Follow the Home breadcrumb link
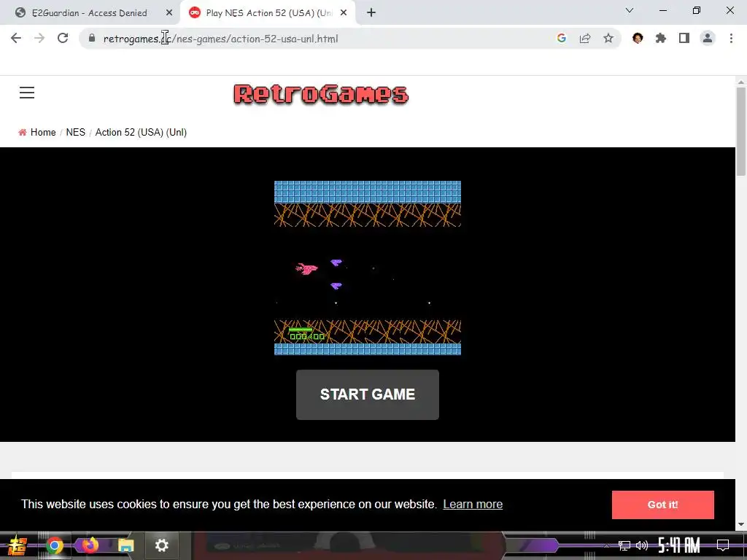The width and height of the screenshot is (747, 560). 43,133
